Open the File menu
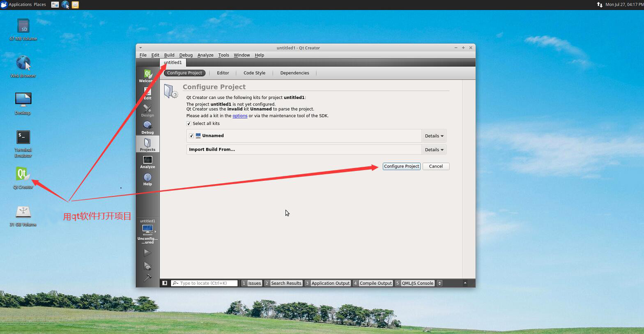The image size is (644, 334). point(143,55)
